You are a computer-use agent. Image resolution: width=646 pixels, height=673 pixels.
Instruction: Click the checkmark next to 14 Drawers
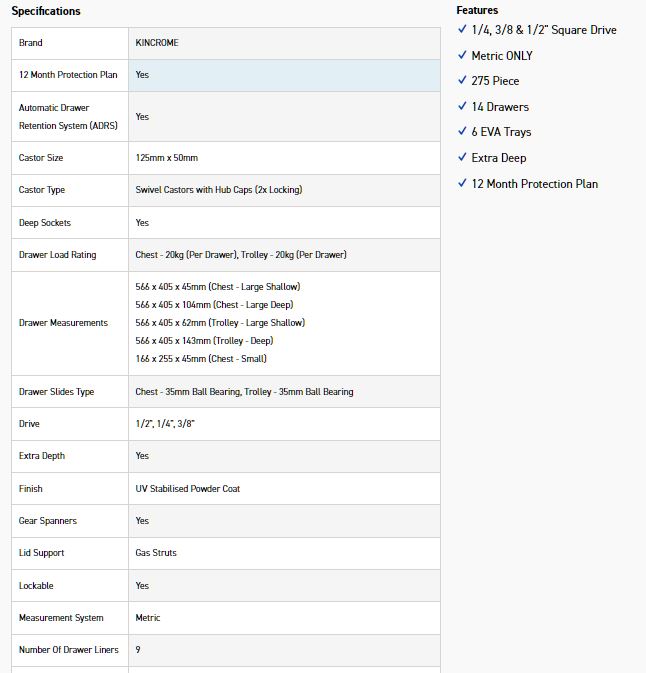[x=462, y=106]
